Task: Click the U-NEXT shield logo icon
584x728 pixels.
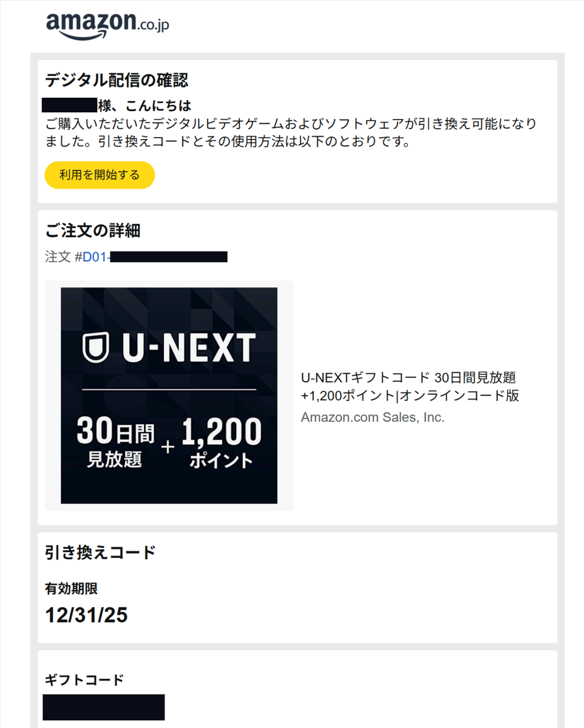Action: click(96, 348)
